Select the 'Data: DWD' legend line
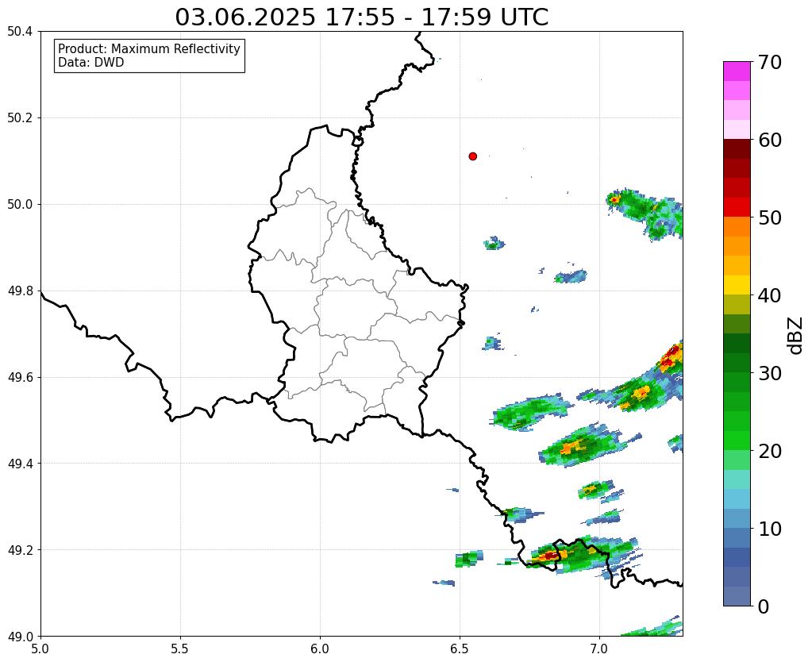812x662 pixels. click(x=91, y=63)
